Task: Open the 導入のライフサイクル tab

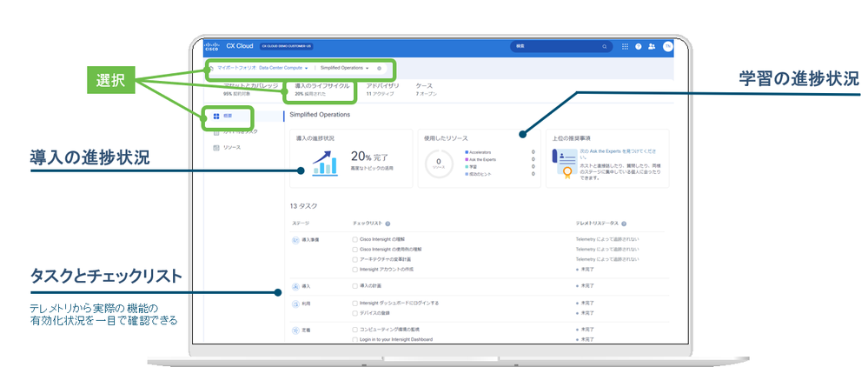Action: pos(322,90)
